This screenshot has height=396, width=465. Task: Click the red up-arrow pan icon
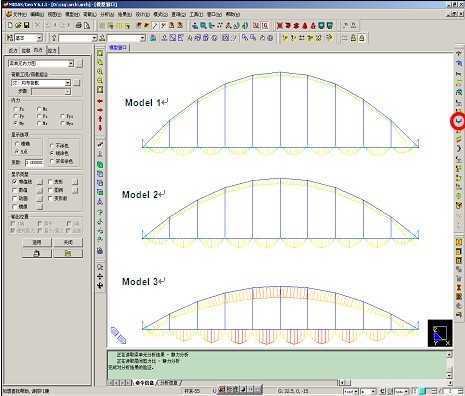point(100,119)
